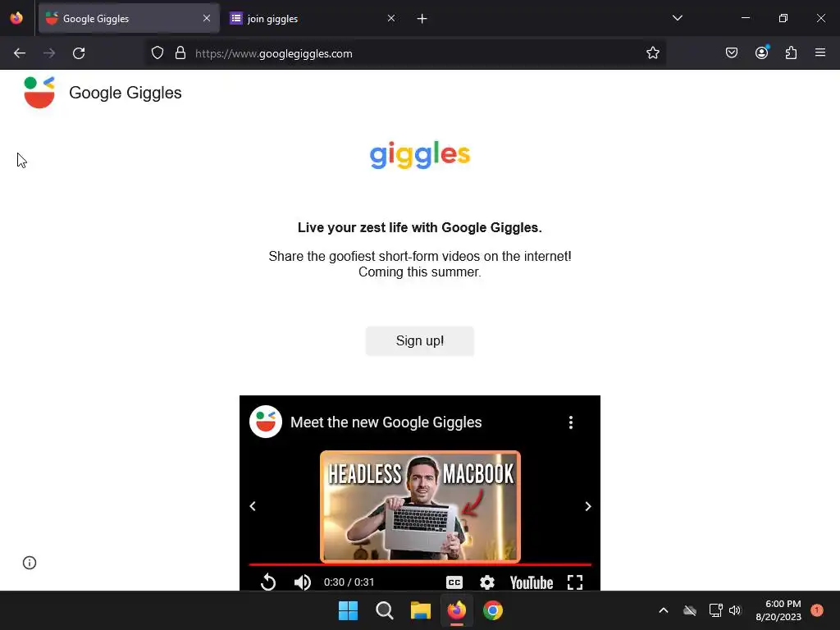
Task: Open the Firefox account menu
Action: click(x=762, y=52)
